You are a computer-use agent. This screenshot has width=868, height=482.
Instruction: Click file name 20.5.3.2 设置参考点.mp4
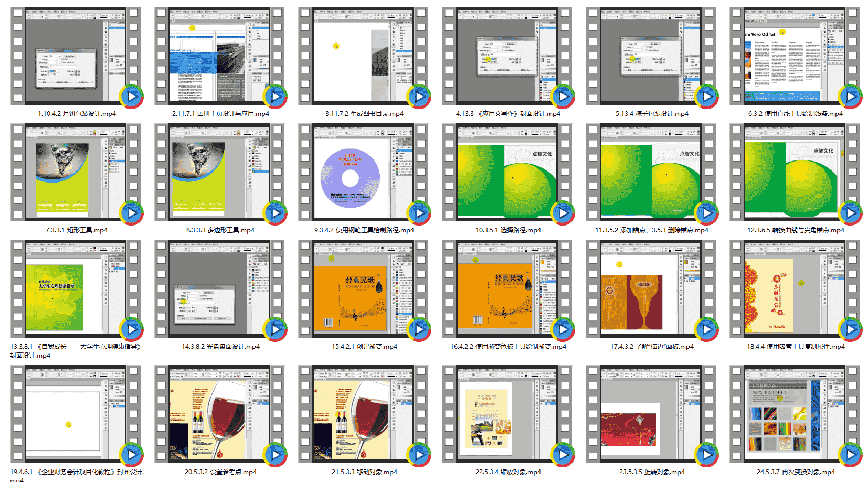pyautogui.click(x=220, y=472)
